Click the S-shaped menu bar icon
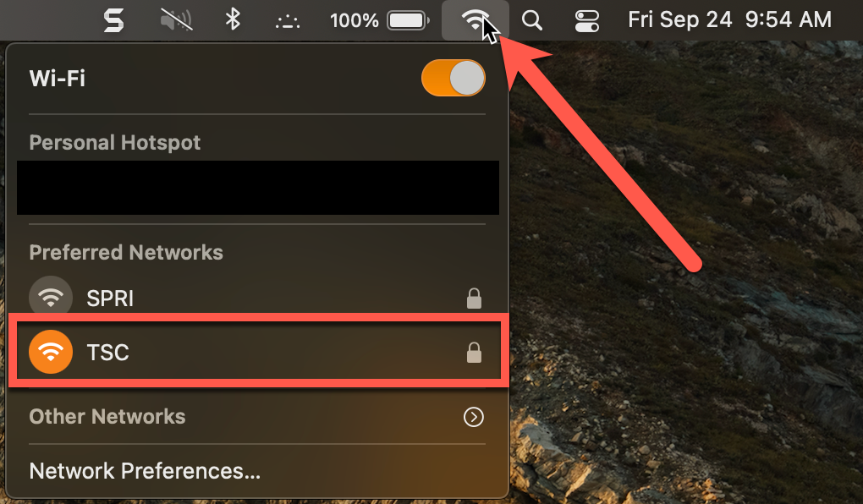This screenshot has width=863, height=504. (113, 20)
